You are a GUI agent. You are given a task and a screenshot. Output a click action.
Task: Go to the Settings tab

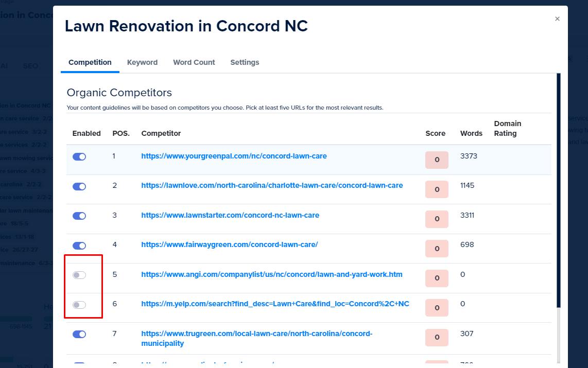pyautogui.click(x=245, y=62)
